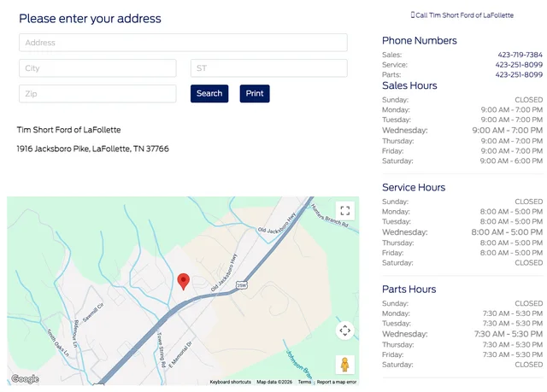Click the Parts Hours heading
547x392 pixels.
(409, 289)
